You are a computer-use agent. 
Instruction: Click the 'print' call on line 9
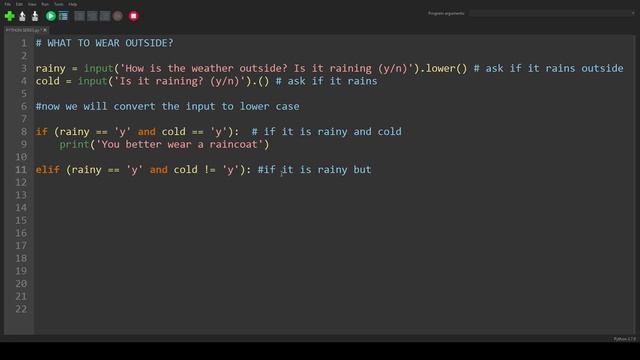pos(74,144)
